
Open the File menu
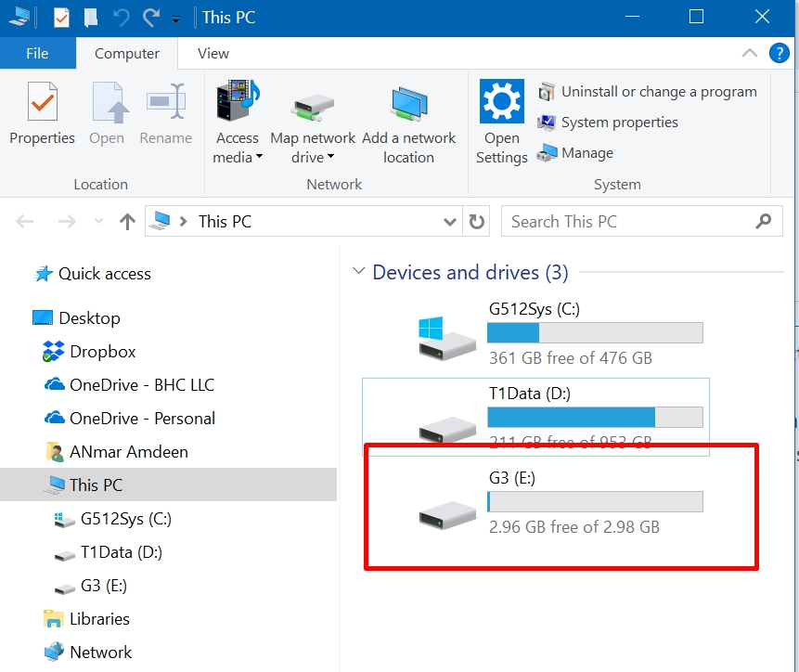point(37,54)
